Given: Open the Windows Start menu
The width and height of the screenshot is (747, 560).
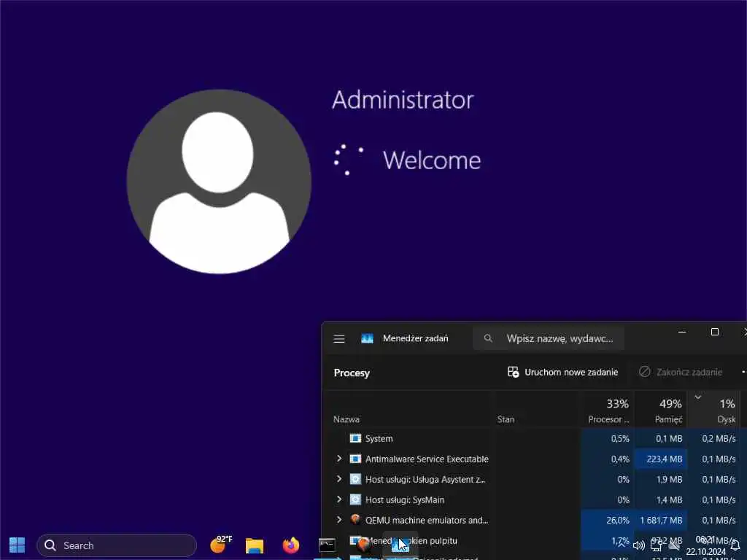Looking at the screenshot, I should (x=18, y=545).
